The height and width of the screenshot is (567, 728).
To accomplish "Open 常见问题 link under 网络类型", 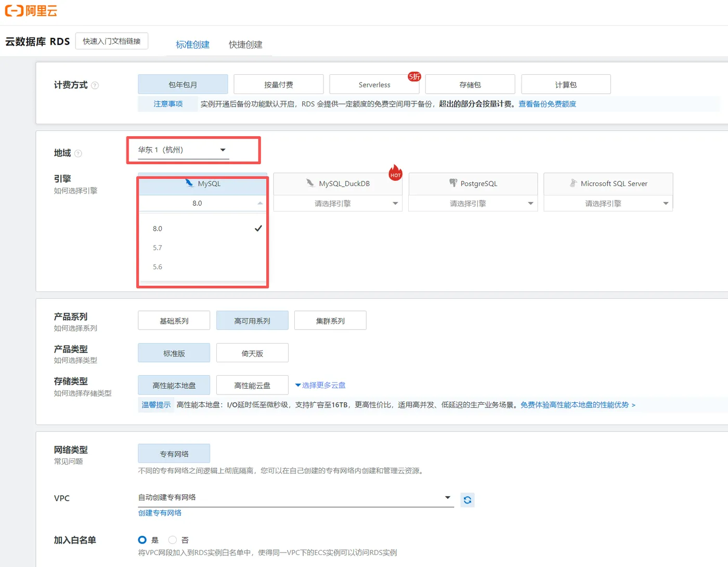I will pyautogui.click(x=69, y=461).
